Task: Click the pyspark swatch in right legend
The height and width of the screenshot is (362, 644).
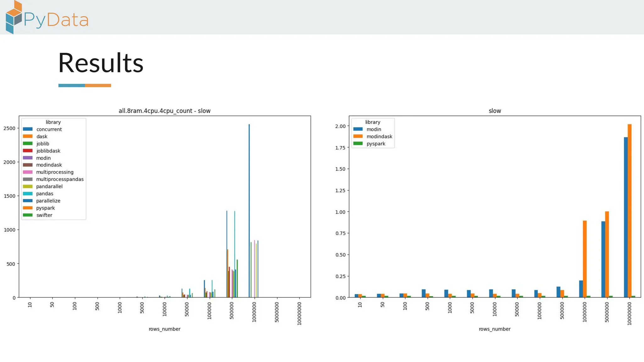Action: point(358,144)
